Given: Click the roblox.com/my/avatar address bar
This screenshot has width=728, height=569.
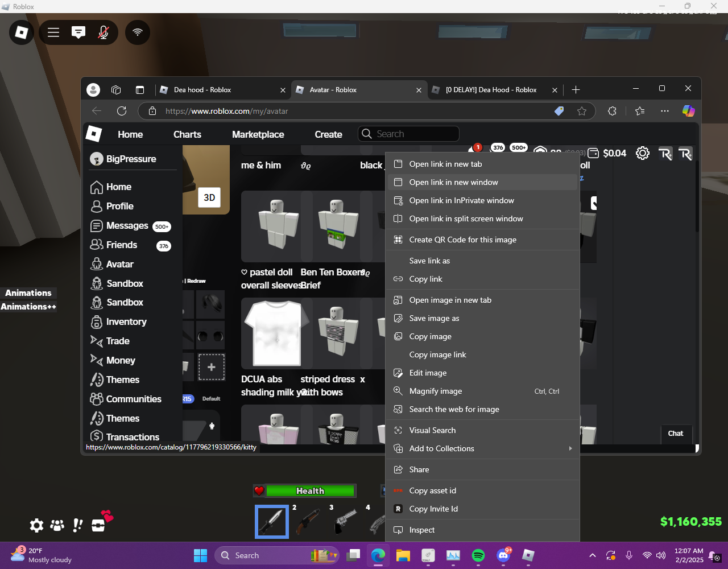Looking at the screenshot, I should [366, 111].
